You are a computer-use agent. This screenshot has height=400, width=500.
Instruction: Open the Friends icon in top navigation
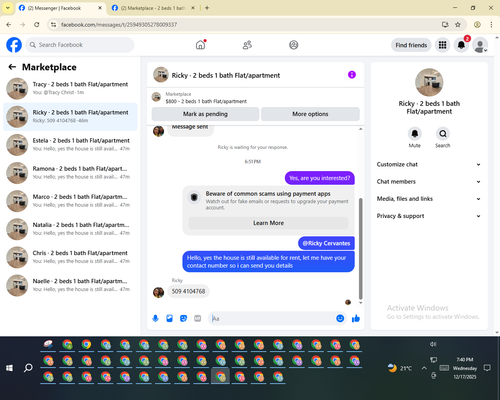247,45
